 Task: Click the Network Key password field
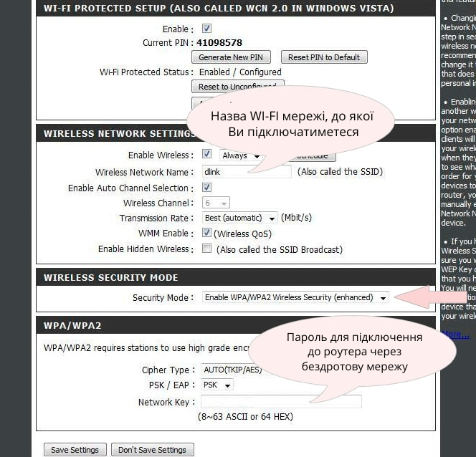coord(280,402)
